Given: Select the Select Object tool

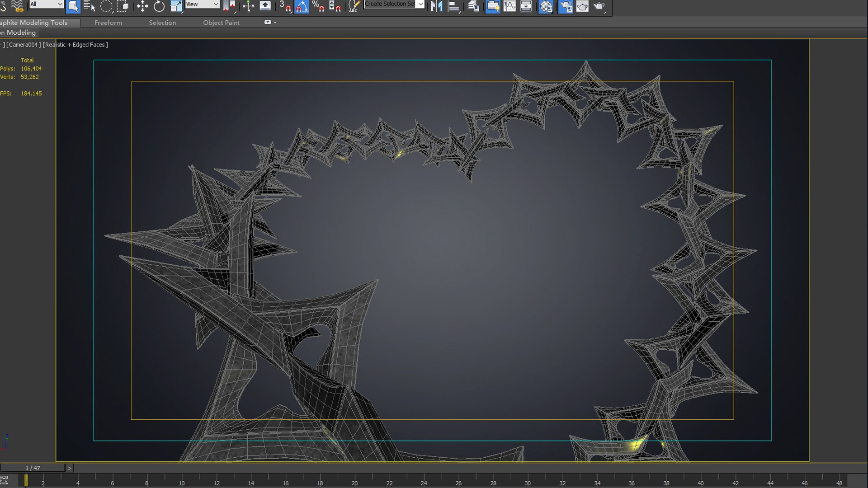Looking at the screenshot, I should [73, 6].
